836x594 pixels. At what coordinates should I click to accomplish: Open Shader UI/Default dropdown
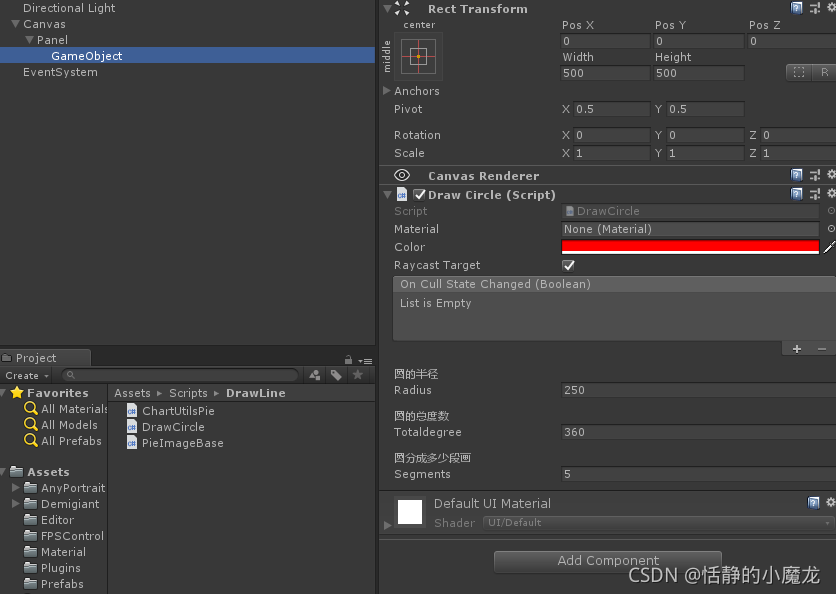(x=658, y=523)
